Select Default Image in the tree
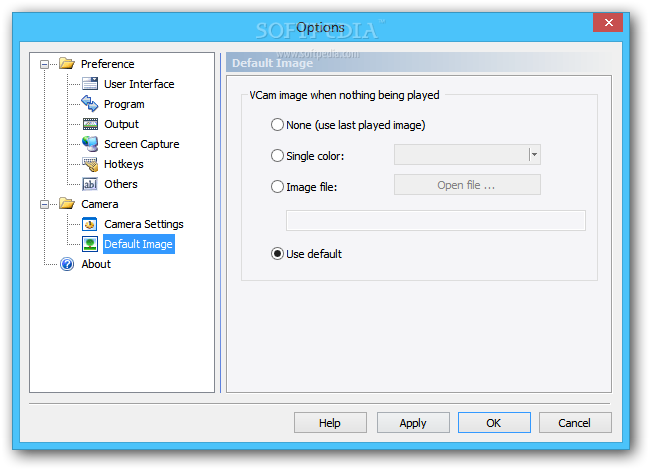 coord(138,244)
